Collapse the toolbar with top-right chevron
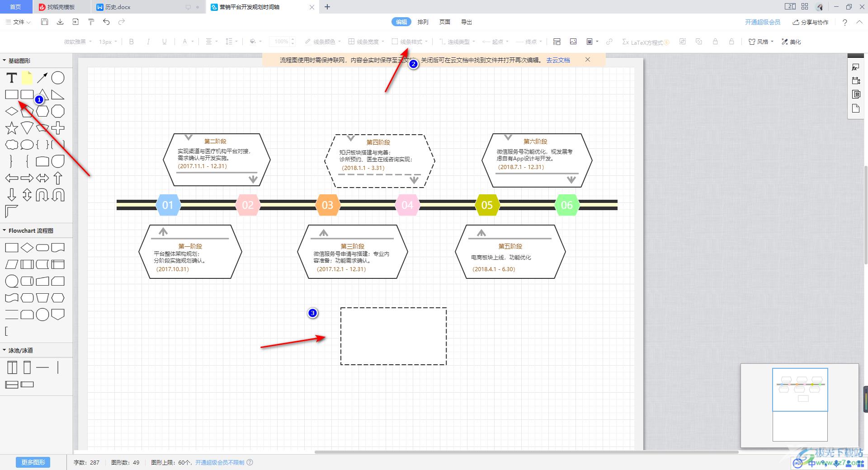Image resolution: width=868 pixels, height=470 pixels. click(x=859, y=22)
